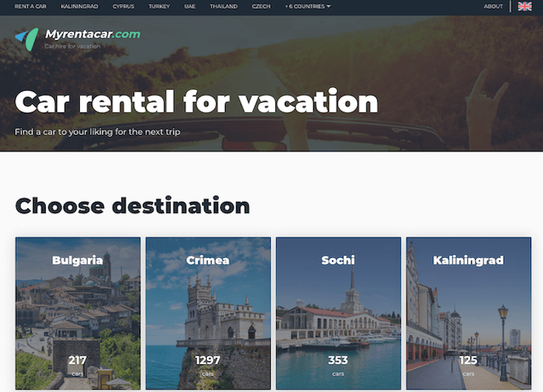Select Thailand in the top menu
This screenshot has height=392, width=543.
pos(223,6)
